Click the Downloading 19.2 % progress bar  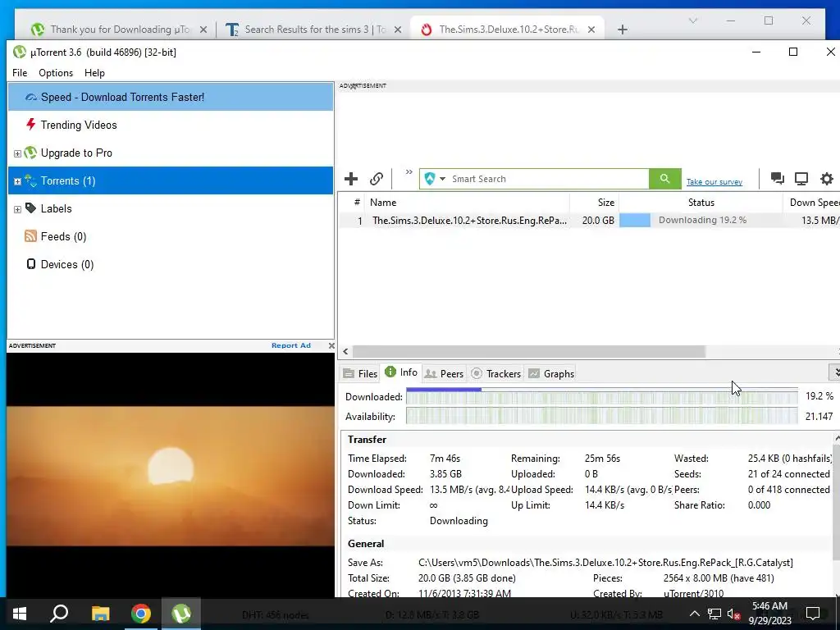coord(701,220)
